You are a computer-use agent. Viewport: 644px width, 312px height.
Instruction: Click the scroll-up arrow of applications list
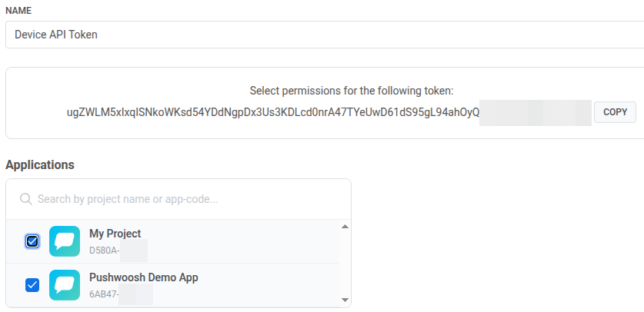345,226
